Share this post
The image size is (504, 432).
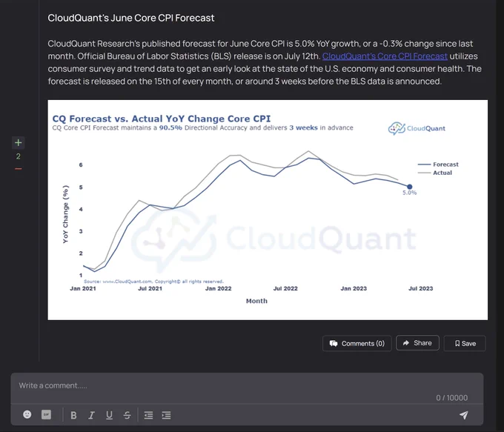tap(417, 343)
